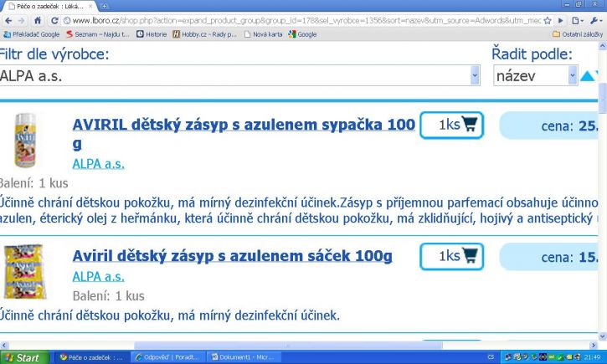Switch to Dokument1 - Micr... taskbar window
607x364 pixels.
[244, 357]
